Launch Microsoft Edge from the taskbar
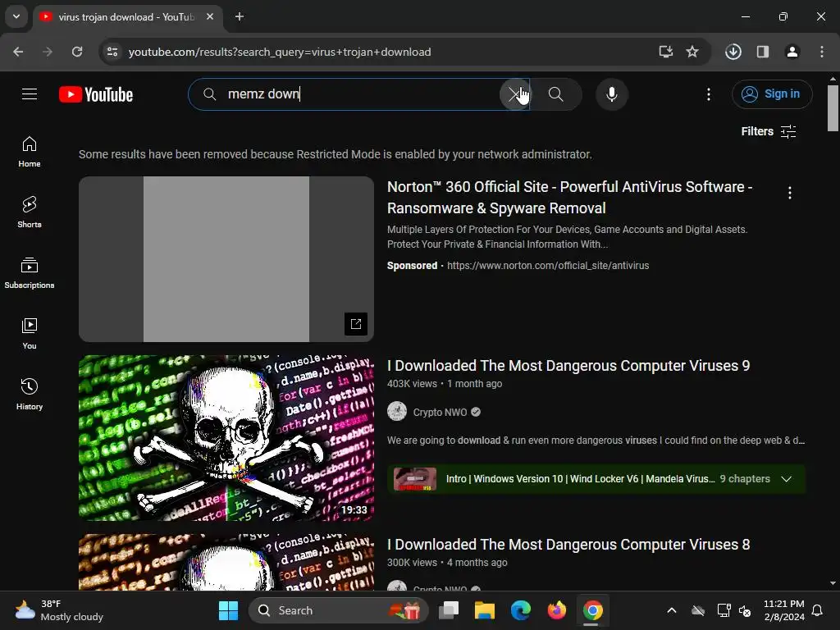 pyautogui.click(x=521, y=610)
